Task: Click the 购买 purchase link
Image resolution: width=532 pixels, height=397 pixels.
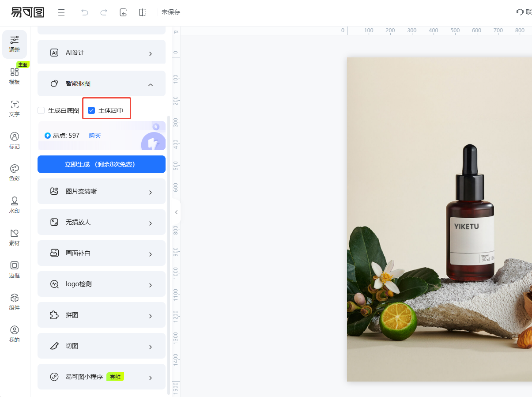Action: tap(94, 136)
